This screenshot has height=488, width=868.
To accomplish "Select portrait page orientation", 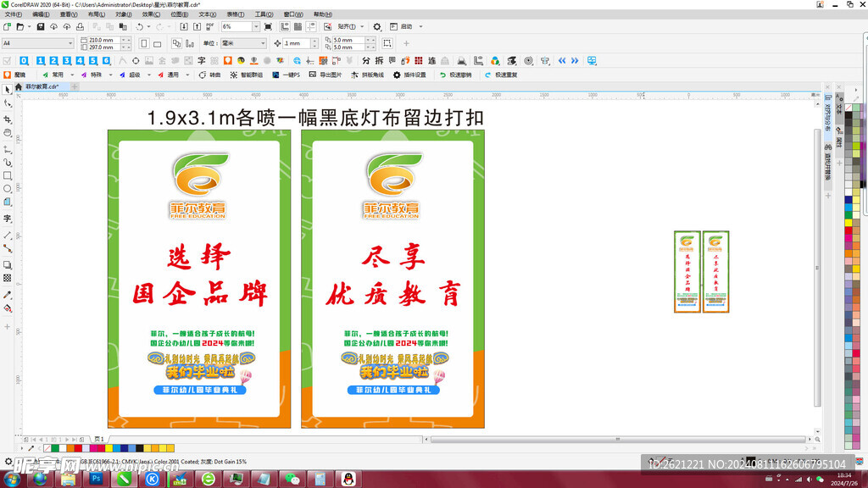I will (144, 43).
